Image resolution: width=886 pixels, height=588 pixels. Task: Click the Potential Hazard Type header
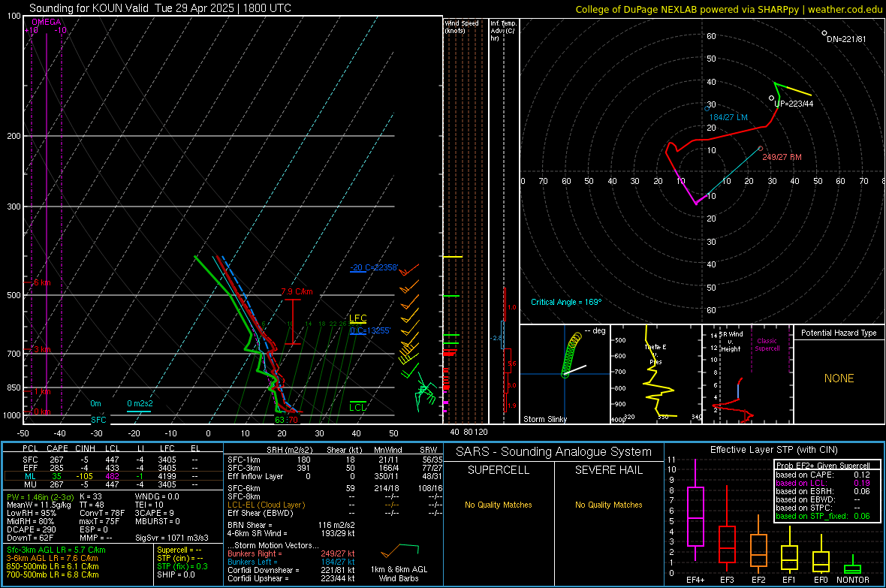click(839, 333)
